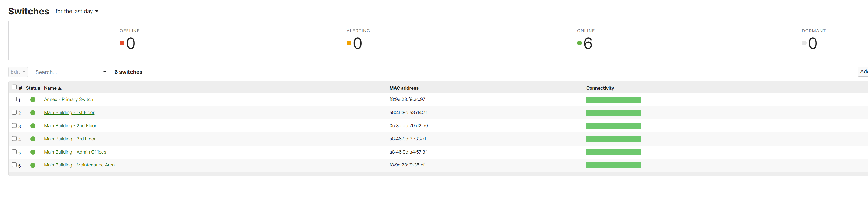The height and width of the screenshot is (207, 868).
Task: Click the green status dot for Annex - Primary Switch
Action: [33, 100]
